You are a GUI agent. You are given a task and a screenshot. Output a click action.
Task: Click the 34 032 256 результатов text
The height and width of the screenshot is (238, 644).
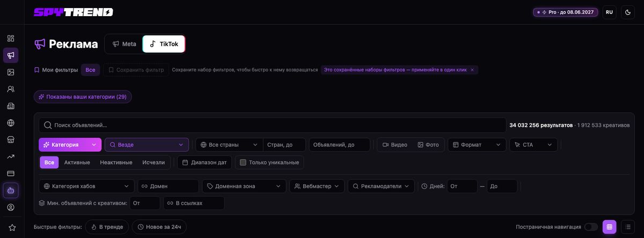[541, 125]
